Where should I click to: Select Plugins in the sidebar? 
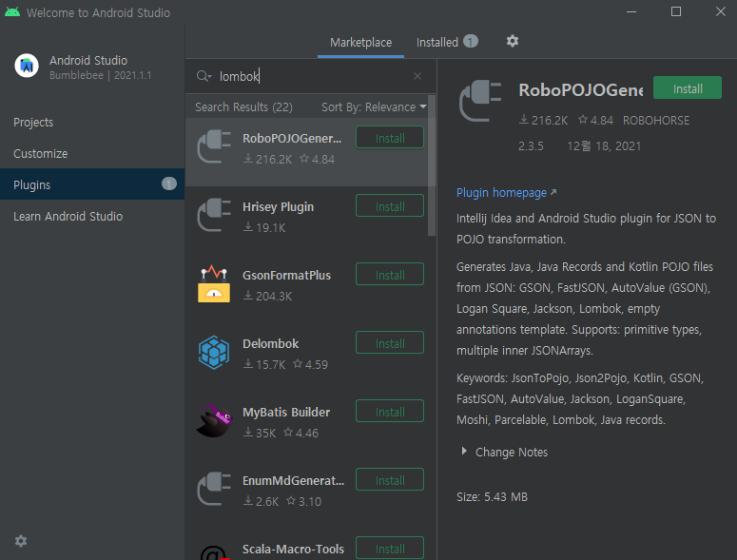point(92,184)
